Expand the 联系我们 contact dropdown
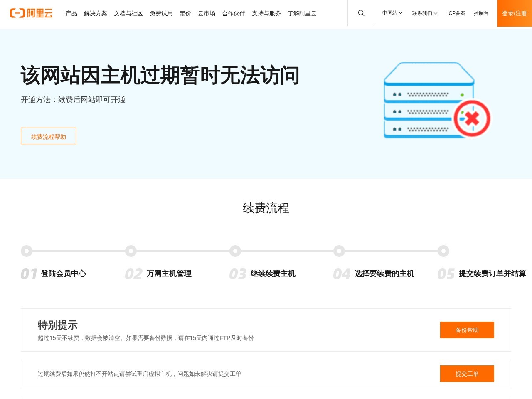Image resolution: width=532 pixels, height=399 pixels. click(424, 13)
